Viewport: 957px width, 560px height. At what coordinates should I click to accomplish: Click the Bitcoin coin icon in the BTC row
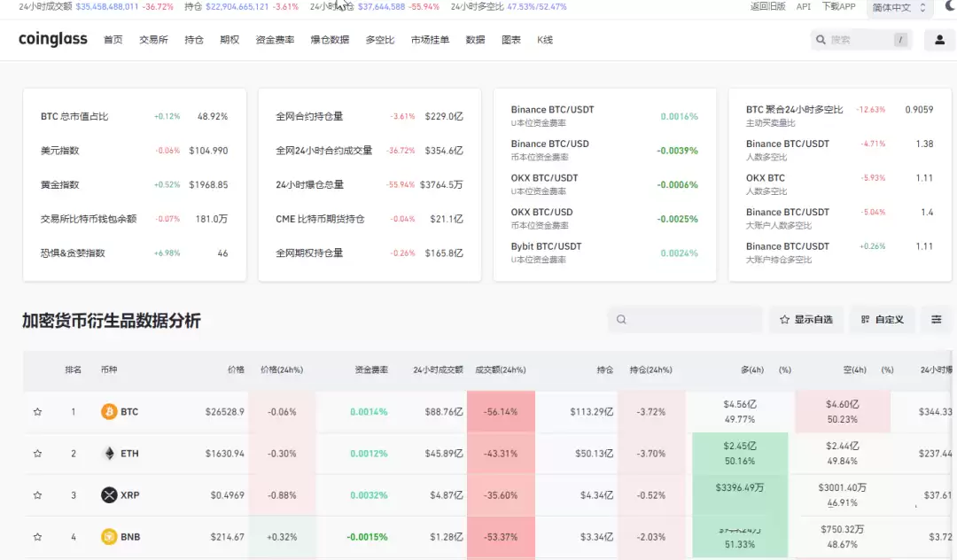pyautogui.click(x=107, y=411)
